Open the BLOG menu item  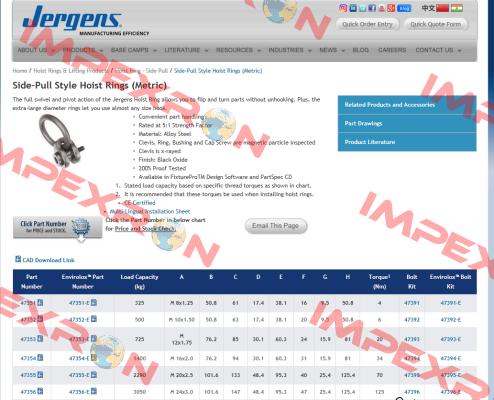pos(361,50)
